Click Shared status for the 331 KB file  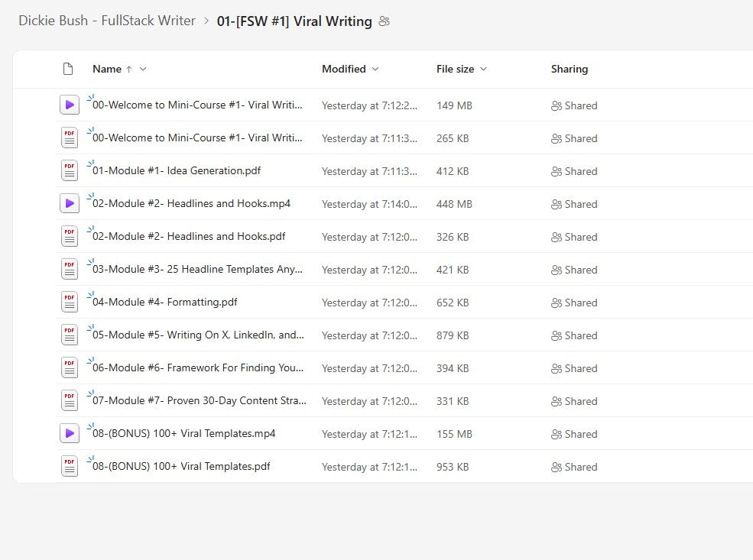(574, 402)
